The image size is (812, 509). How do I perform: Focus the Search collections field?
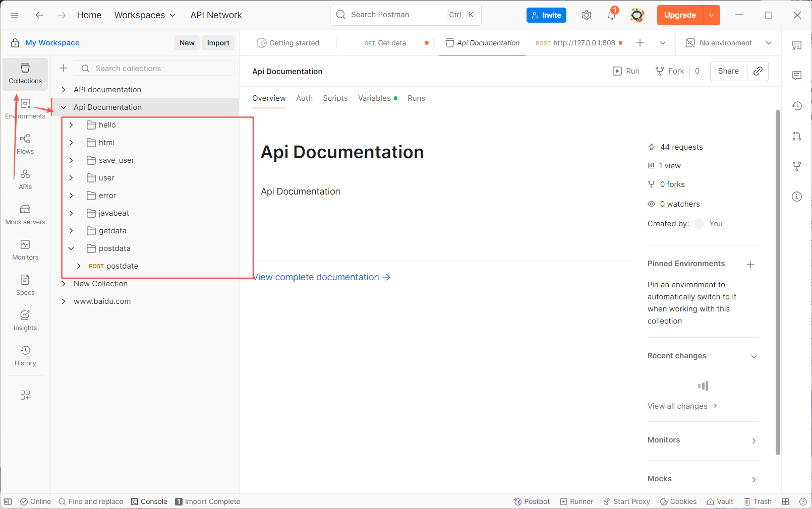(154, 68)
